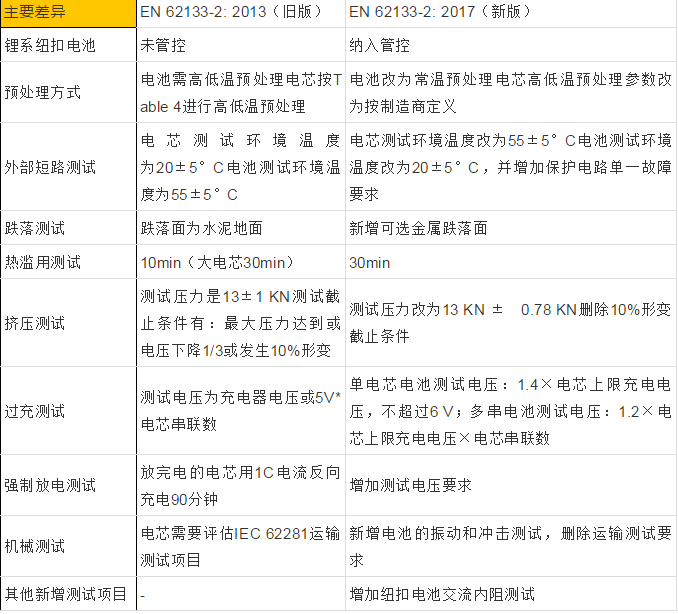Click the 机械测试 row label
Image resolution: width=678 pixels, height=614 pixels.
36,546
